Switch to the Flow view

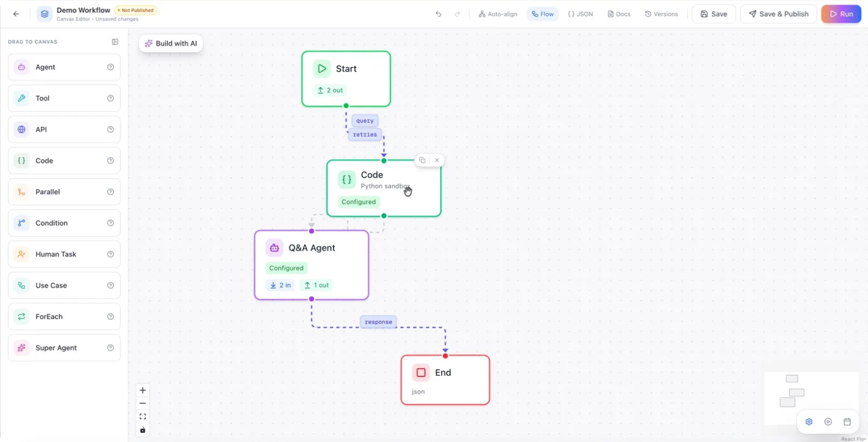pyautogui.click(x=542, y=14)
